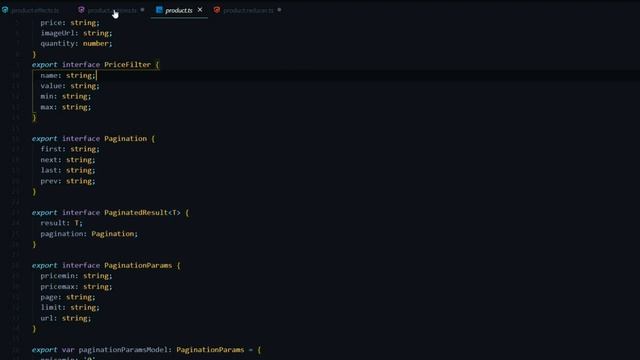Image resolution: width=640 pixels, height=360 pixels.
Task: Click the 'min: string;' property line
Action: tap(66, 97)
